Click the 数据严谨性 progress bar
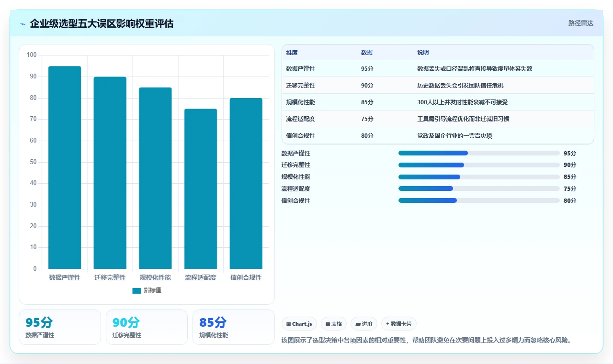 pyautogui.click(x=479, y=153)
